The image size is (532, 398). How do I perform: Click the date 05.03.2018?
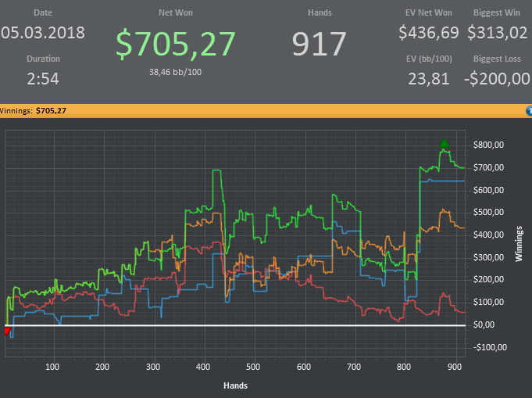point(43,33)
